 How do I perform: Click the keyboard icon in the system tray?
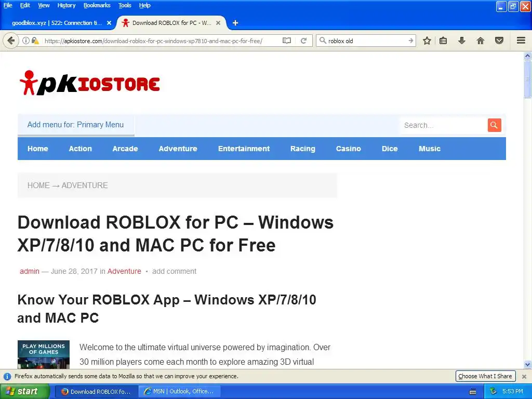pos(473,392)
